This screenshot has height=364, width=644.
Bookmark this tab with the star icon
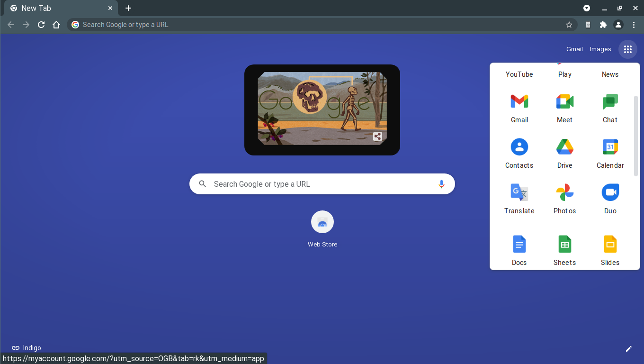pyautogui.click(x=569, y=25)
